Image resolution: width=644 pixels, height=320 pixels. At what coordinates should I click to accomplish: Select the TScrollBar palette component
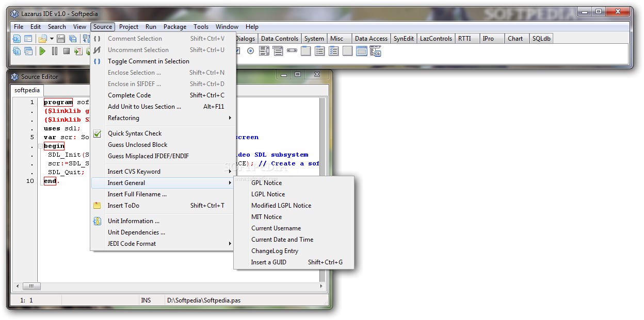coord(292,51)
